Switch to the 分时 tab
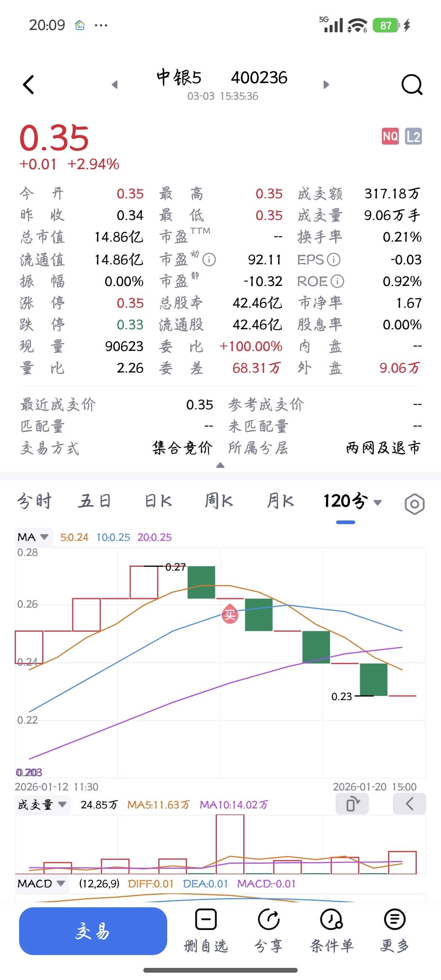Image resolution: width=441 pixels, height=980 pixels. click(x=34, y=501)
